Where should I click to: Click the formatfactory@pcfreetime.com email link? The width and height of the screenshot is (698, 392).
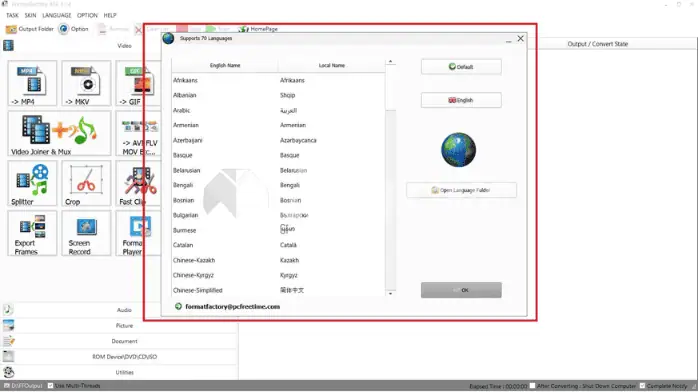pyautogui.click(x=232, y=307)
